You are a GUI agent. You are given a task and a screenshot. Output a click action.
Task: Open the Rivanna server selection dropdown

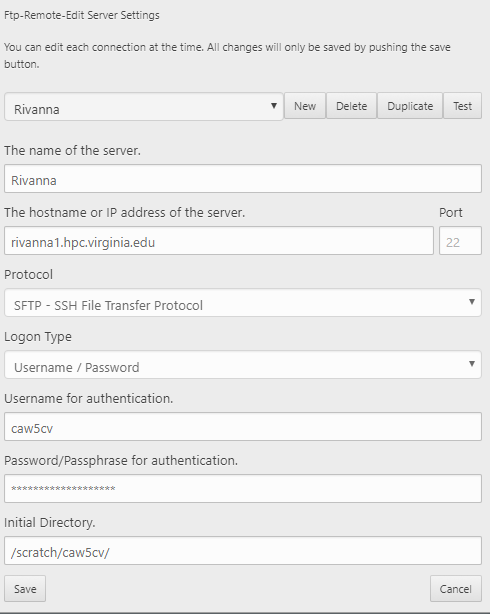143,107
